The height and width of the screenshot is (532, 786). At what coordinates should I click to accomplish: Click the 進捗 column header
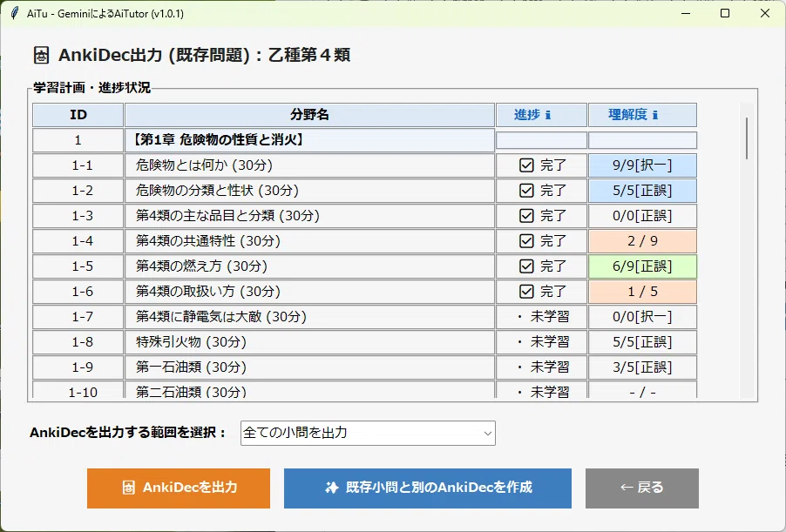click(x=541, y=115)
